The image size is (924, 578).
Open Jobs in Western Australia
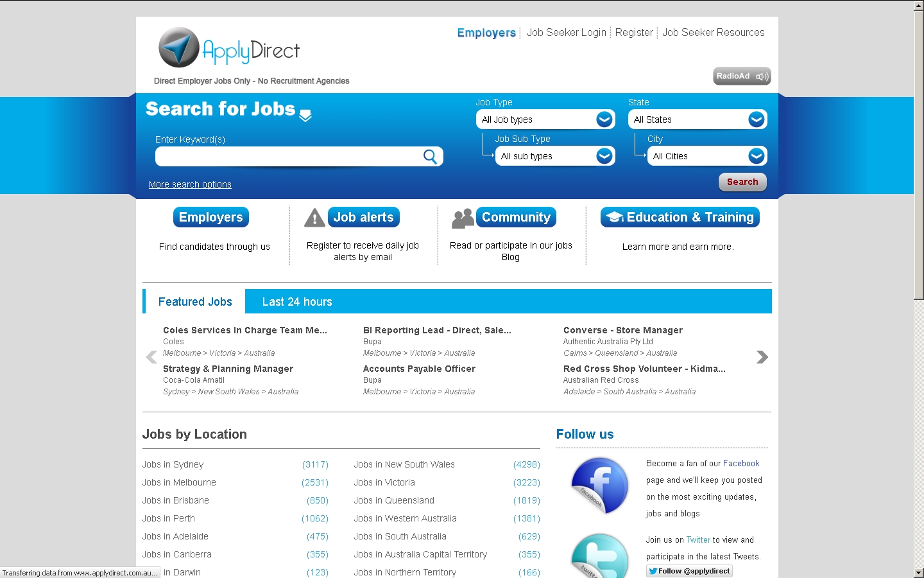click(406, 518)
